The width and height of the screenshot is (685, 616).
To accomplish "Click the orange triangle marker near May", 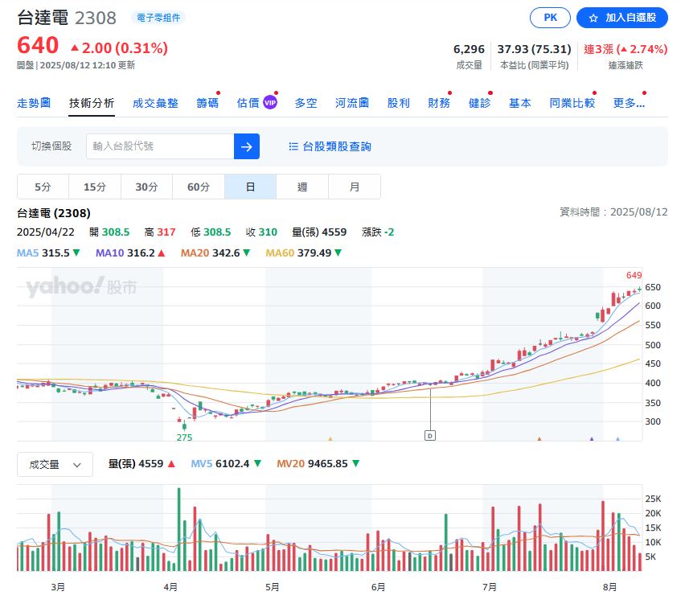I will coord(330,438).
